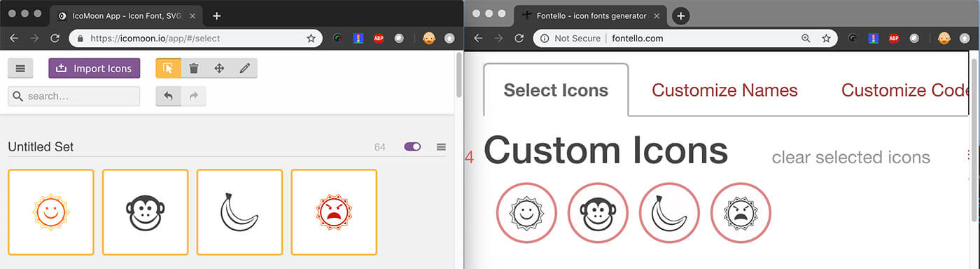Open the Customize Names tab in Fontello
980x269 pixels.
pyautogui.click(x=724, y=90)
